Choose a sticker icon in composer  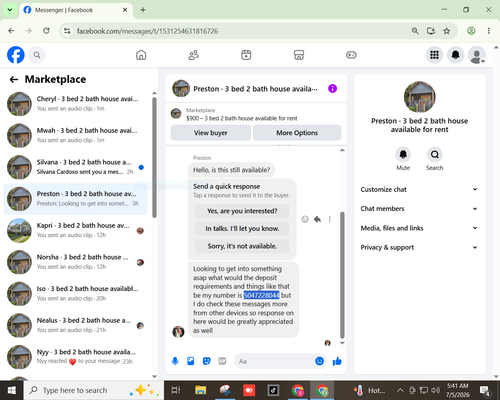click(207, 361)
